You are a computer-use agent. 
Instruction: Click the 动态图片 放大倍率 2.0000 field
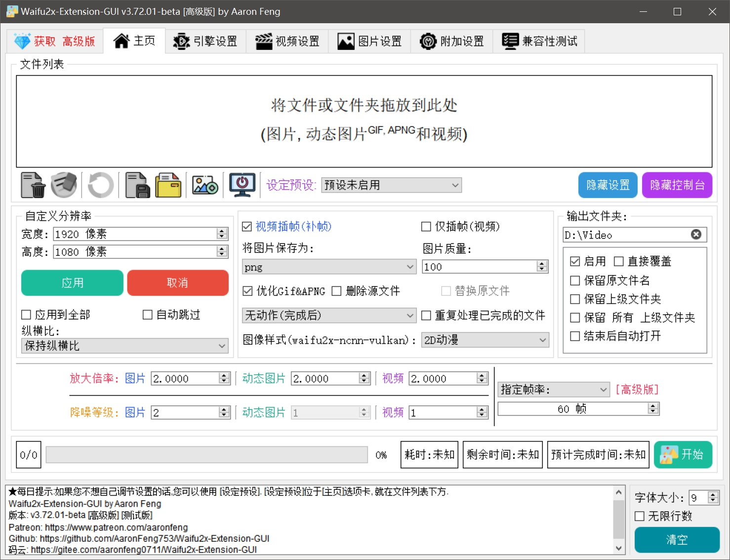point(331,378)
